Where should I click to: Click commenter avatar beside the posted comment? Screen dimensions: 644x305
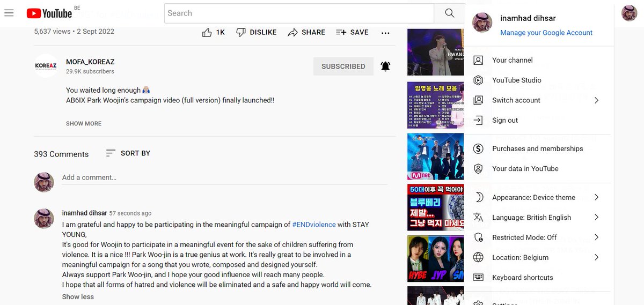click(x=43, y=219)
